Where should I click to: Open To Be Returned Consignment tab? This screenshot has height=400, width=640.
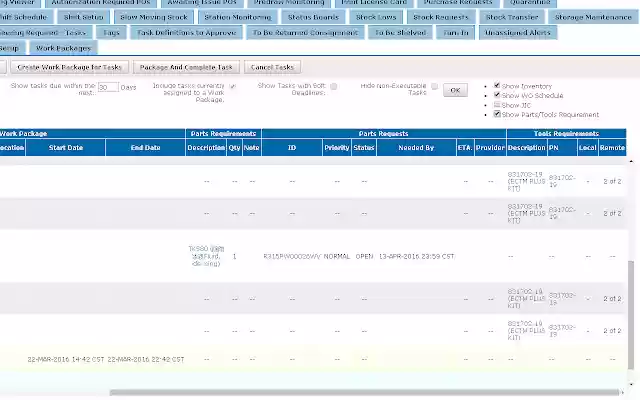click(305, 33)
